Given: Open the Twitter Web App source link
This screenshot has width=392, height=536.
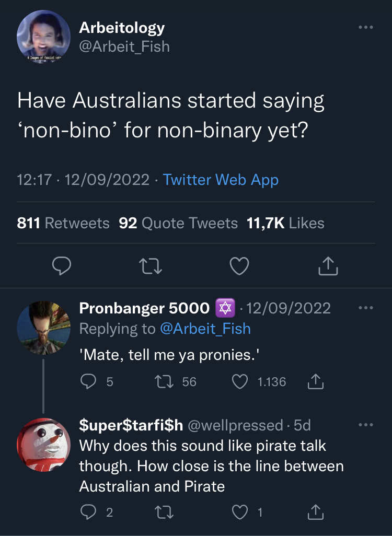Looking at the screenshot, I should [221, 180].
